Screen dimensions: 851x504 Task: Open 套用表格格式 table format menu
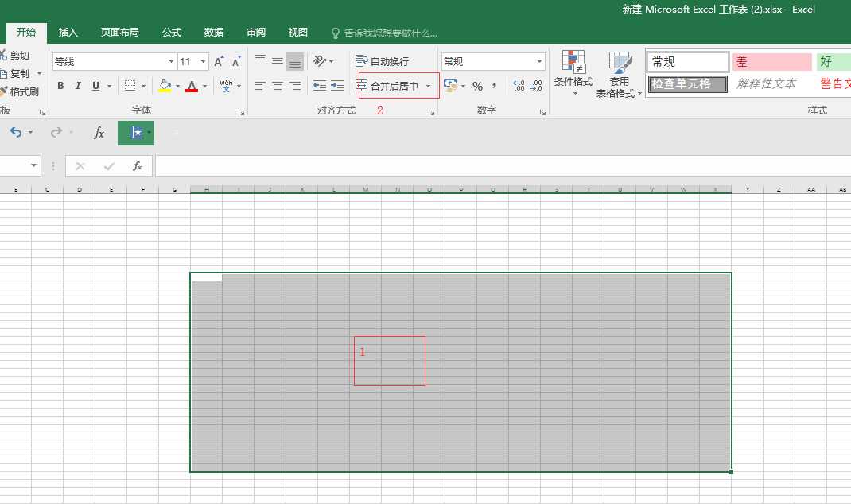coord(620,75)
